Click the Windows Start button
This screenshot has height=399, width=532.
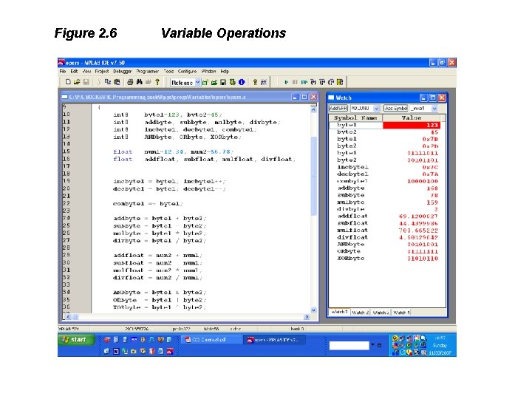coord(77,340)
